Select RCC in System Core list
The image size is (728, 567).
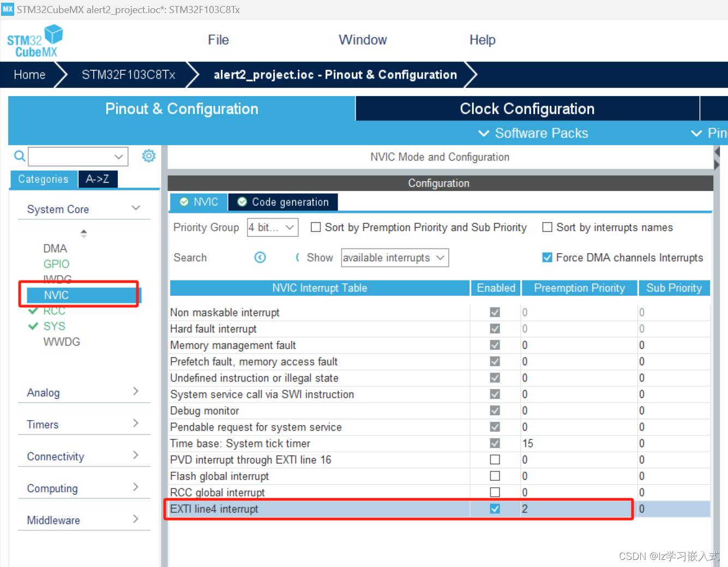[x=54, y=311]
